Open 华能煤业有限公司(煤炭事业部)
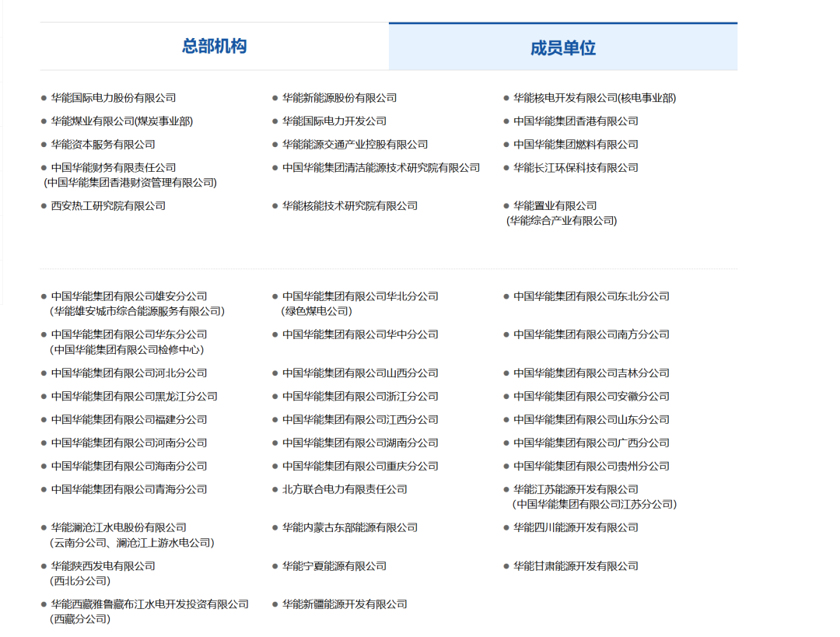840x637 pixels. [x=122, y=121]
